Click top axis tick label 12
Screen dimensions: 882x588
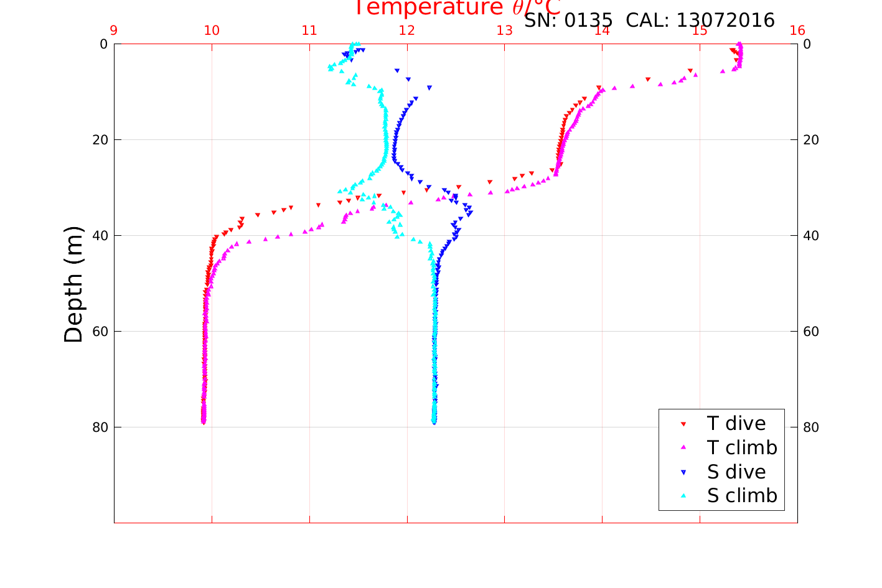tap(407, 30)
